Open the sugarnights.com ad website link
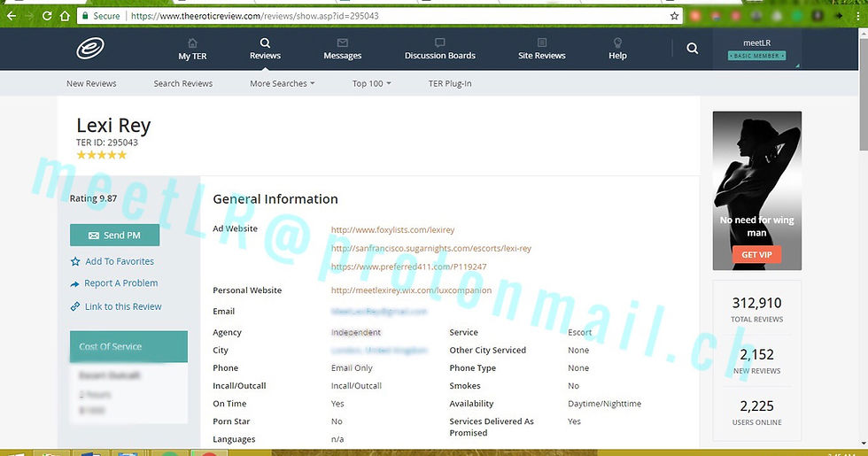The image size is (868, 456). [x=430, y=248]
